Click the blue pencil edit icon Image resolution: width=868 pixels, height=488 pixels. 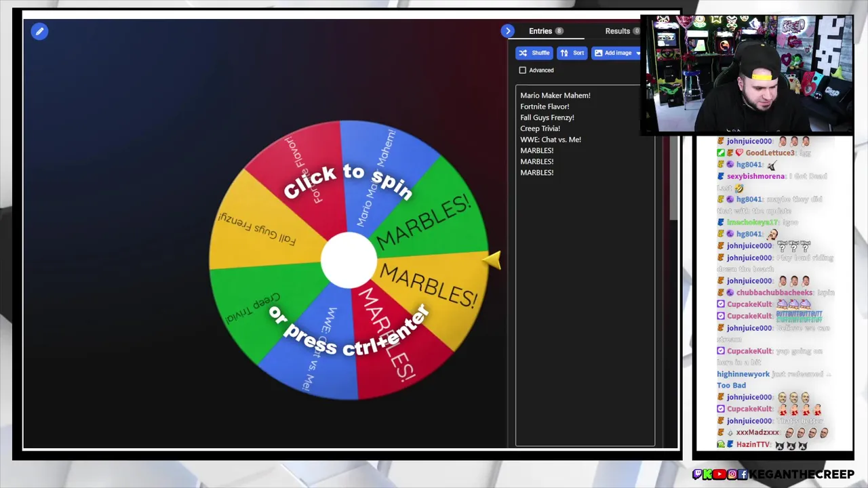tap(39, 31)
